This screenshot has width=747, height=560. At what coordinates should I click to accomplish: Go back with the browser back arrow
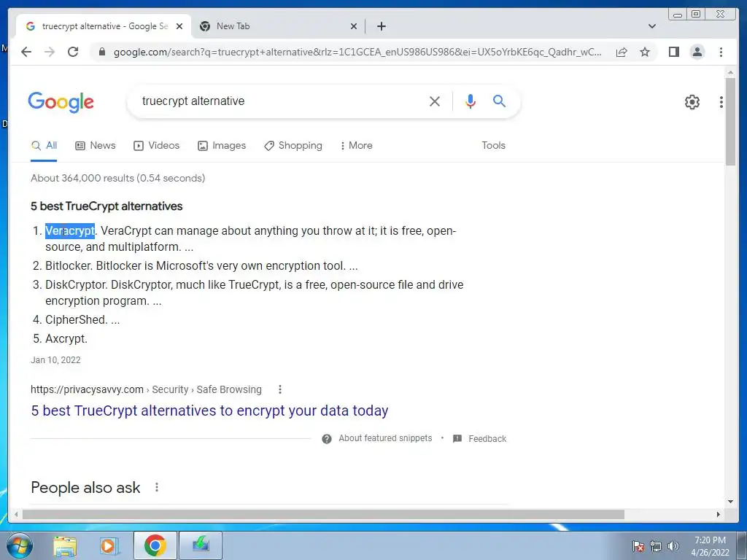coord(26,52)
